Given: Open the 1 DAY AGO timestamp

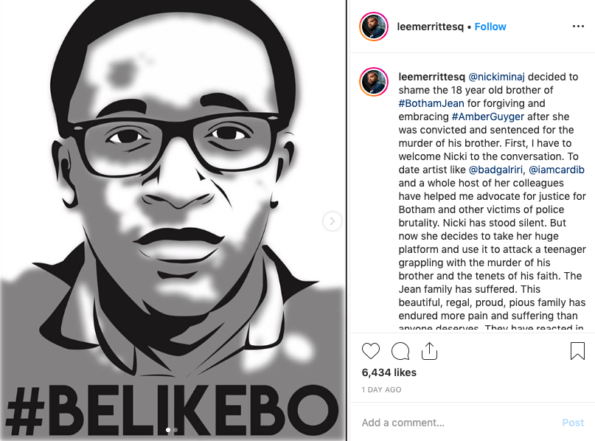Looking at the screenshot, I should tap(381, 390).
